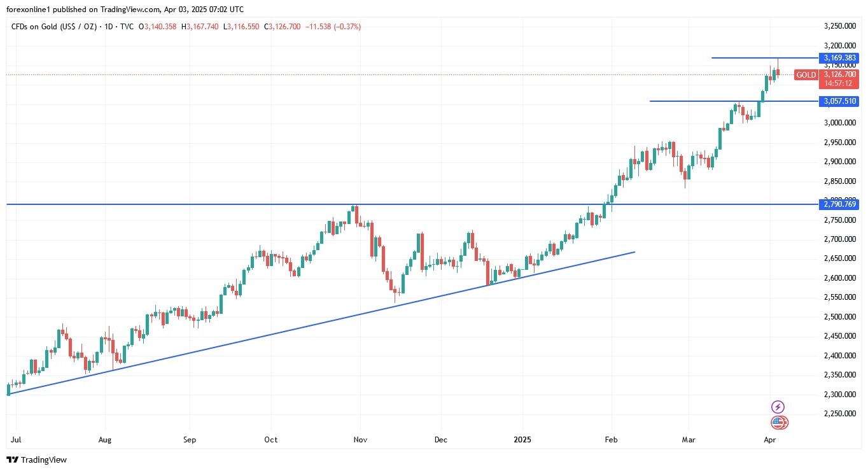Click the CFDs on Gold symbol title
The image size is (868, 471).
(52, 27)
